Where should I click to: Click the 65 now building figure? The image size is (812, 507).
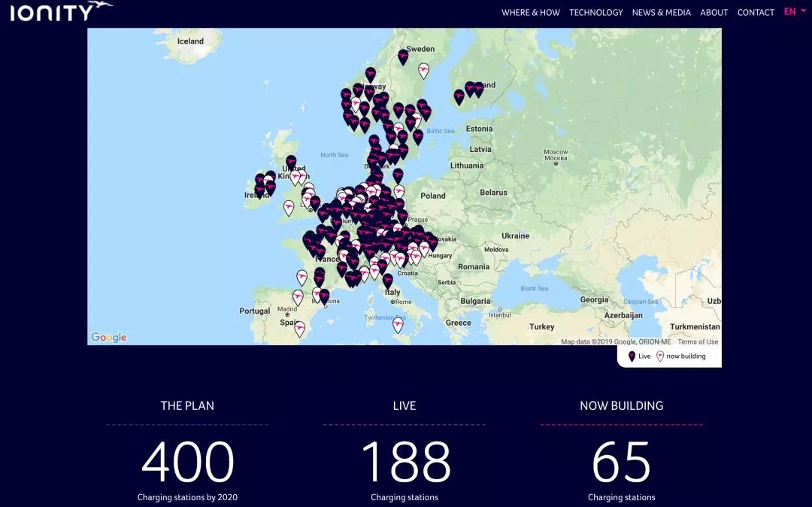pyautogui.click(x=622, y=461)
